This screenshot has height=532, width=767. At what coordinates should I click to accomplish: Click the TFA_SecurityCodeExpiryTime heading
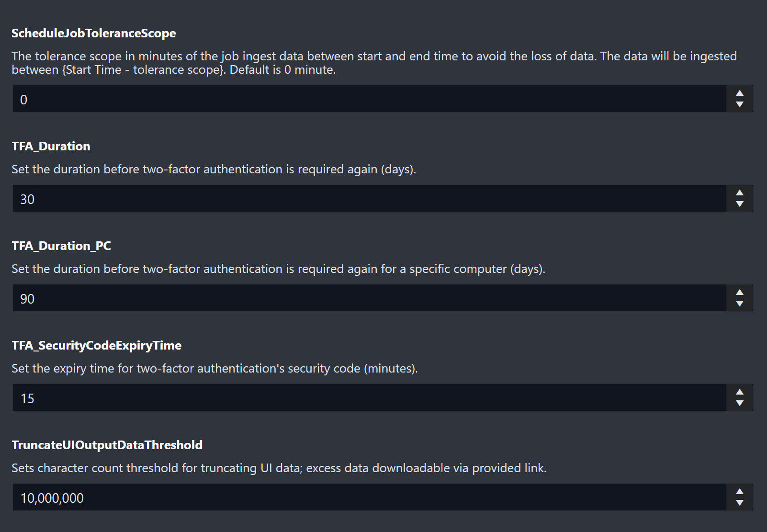pos(97,345)
